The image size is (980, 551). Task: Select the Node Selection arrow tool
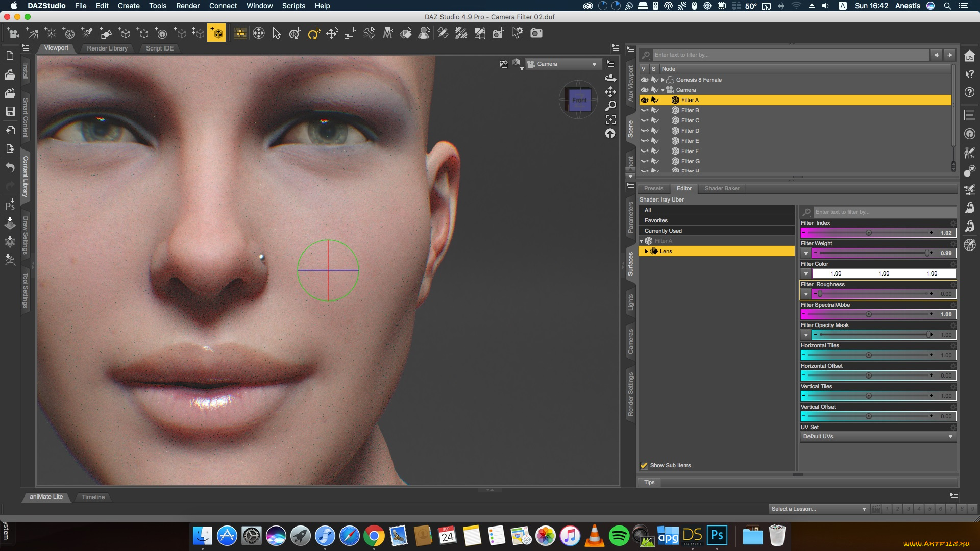(x=277, y=34)
